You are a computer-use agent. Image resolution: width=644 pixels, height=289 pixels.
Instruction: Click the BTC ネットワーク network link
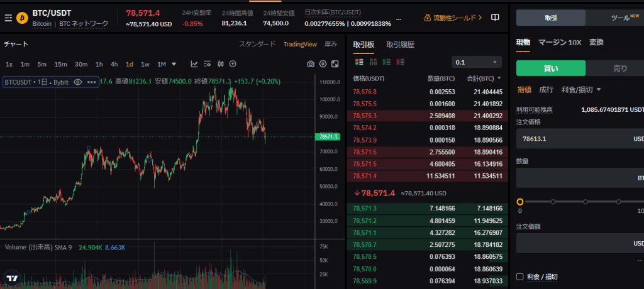tap(84, 24)
